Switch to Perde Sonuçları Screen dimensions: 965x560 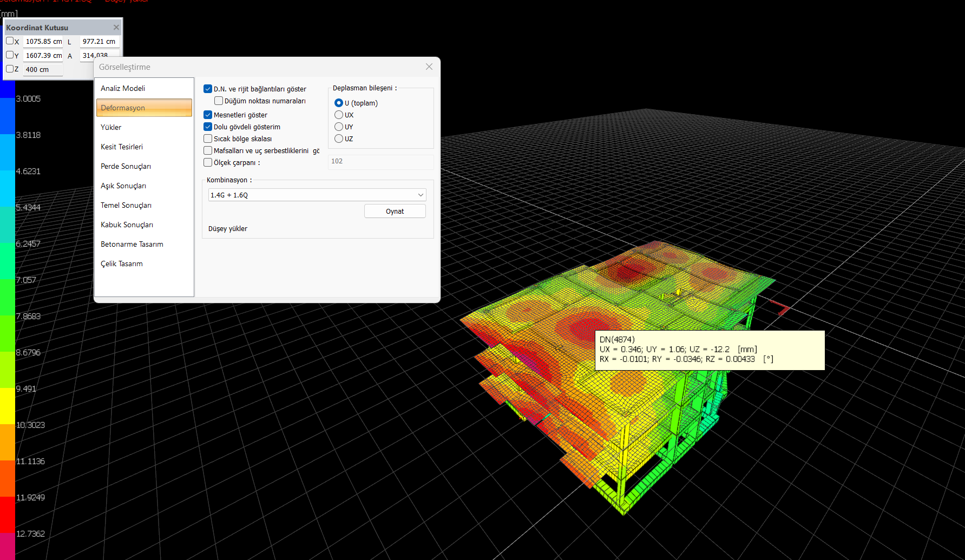click(x=126, y=166)
